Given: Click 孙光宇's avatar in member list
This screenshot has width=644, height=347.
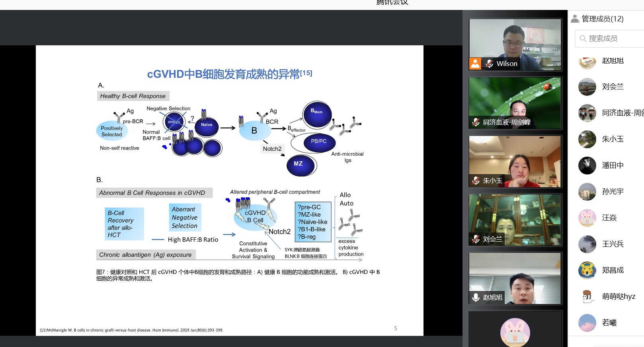Looking at the screenshot, I should [x=587, y=192].
